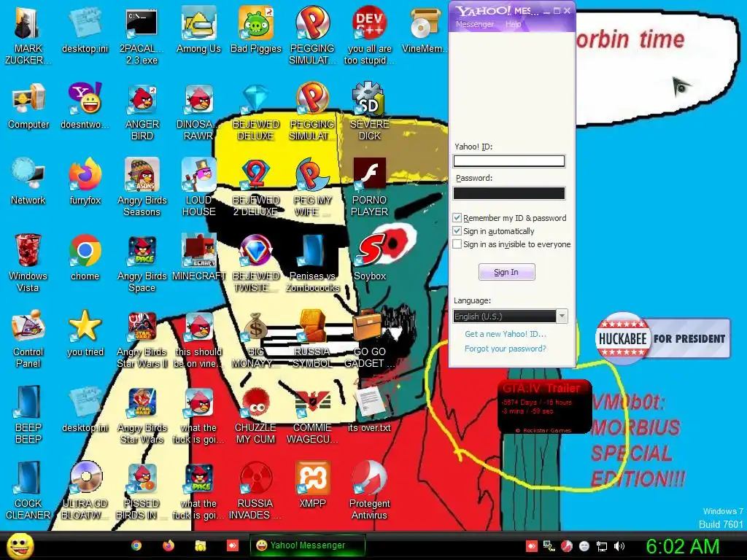This screenshot has height=560, width=747.
Task: Open the volume speaker tray icon
Action: pos(619,546)
